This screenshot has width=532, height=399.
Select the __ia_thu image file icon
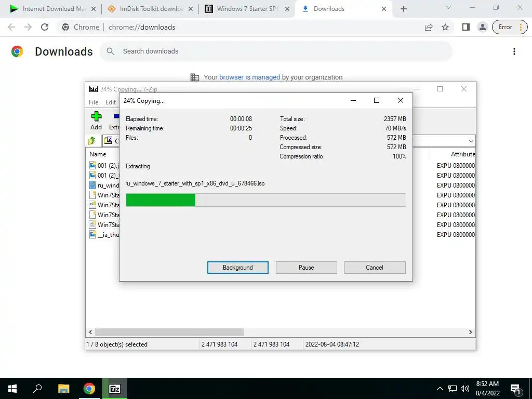[x=92, y=234]
